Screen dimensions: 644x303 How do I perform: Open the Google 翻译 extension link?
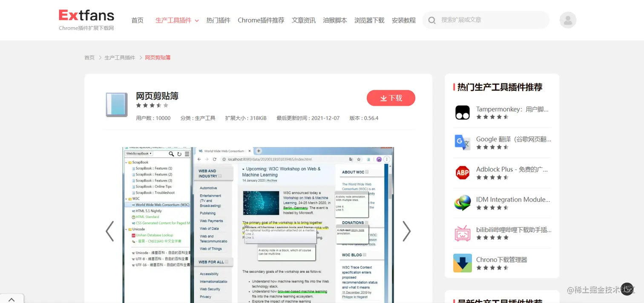click(514, 139)
